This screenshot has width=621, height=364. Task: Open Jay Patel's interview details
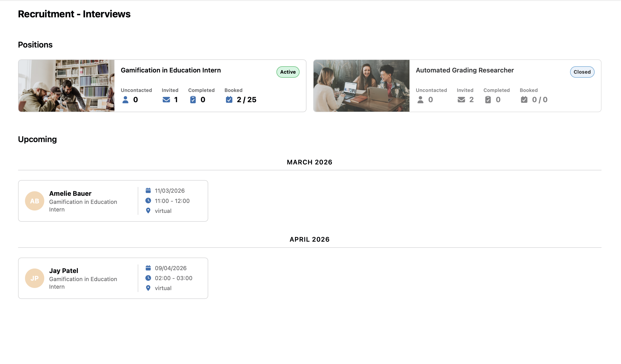[64, 270]
